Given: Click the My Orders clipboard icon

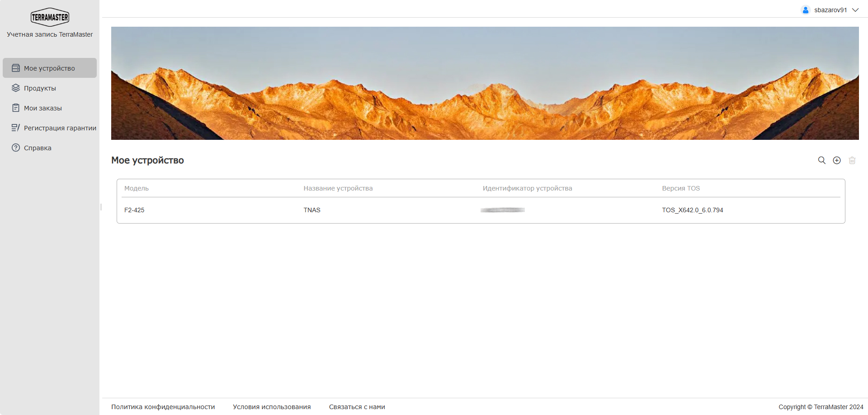Looking at the screenshot, I should pos(16,108).
